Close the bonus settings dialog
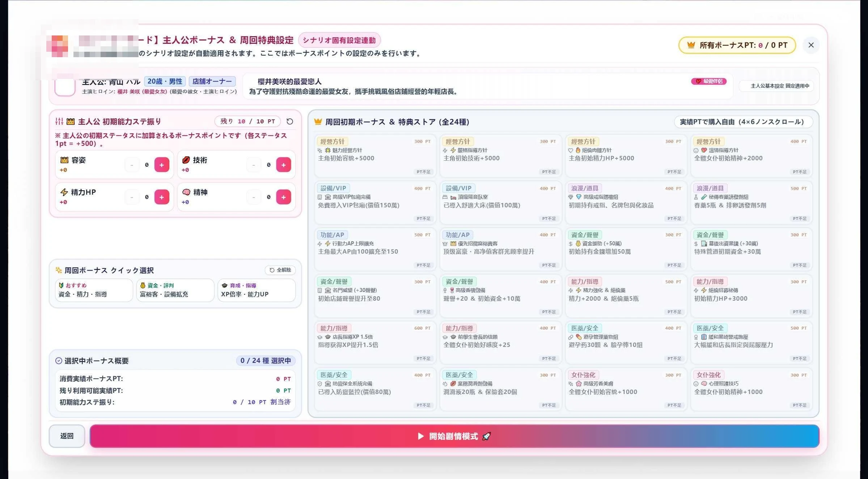 coord(811,45)
